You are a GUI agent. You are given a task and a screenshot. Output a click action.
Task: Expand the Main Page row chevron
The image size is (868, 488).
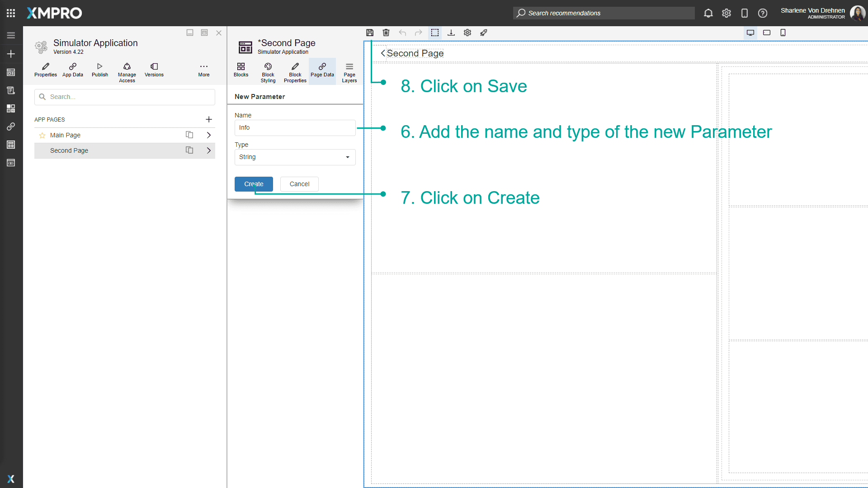tap(208, 135)
